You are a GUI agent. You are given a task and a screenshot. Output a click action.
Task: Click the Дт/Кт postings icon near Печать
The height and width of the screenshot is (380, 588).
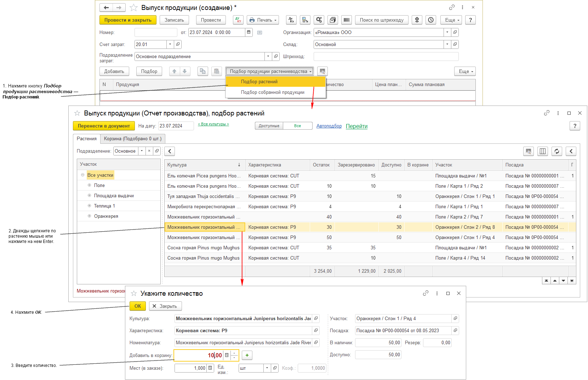click(238, 20)
